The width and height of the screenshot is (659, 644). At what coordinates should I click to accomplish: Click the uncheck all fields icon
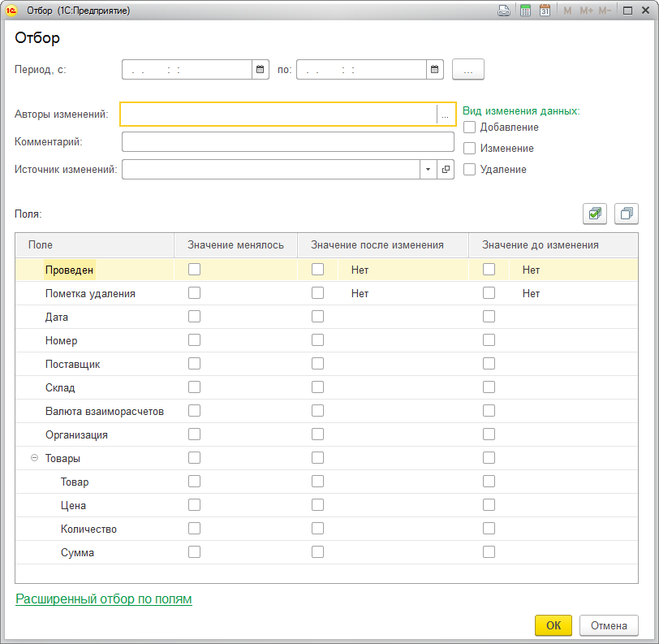(627, 214)
